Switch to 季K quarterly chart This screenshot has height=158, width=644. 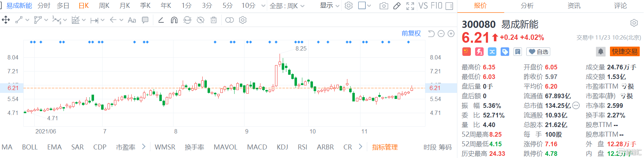point(145,6)
